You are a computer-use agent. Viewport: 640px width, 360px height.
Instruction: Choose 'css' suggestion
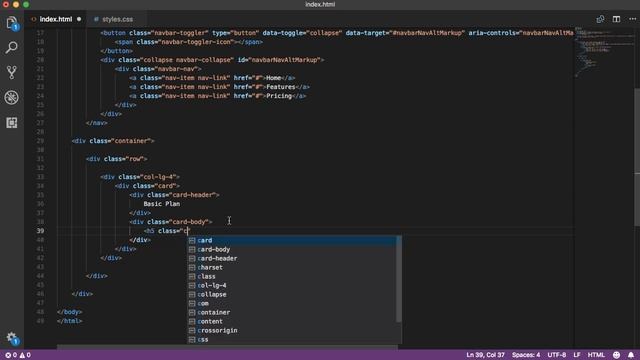point(291,339)
